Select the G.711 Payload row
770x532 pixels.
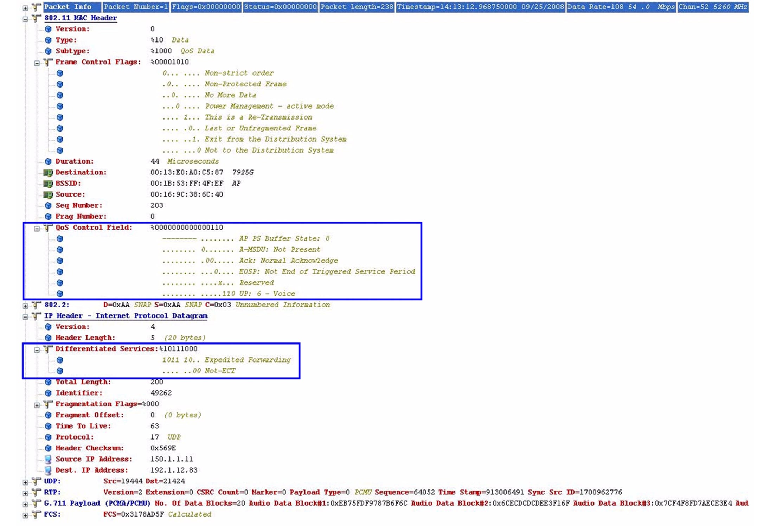(x=97, y=503)
